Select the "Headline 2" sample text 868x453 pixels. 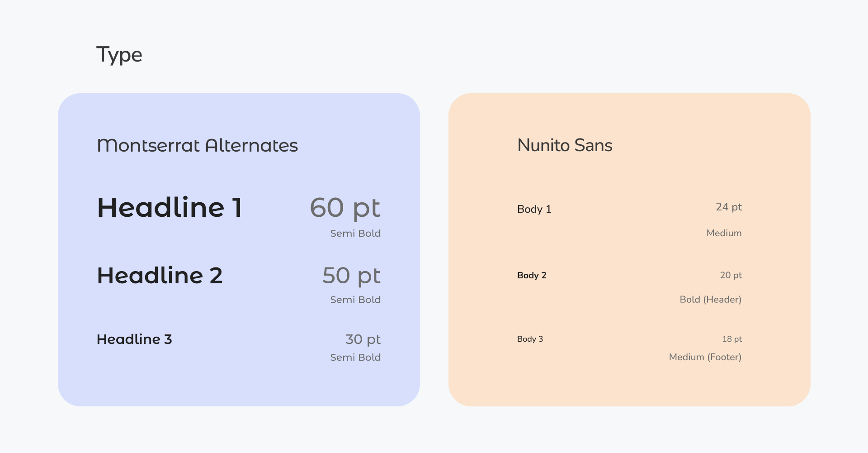pyautogui.click(x=160, y=276)
